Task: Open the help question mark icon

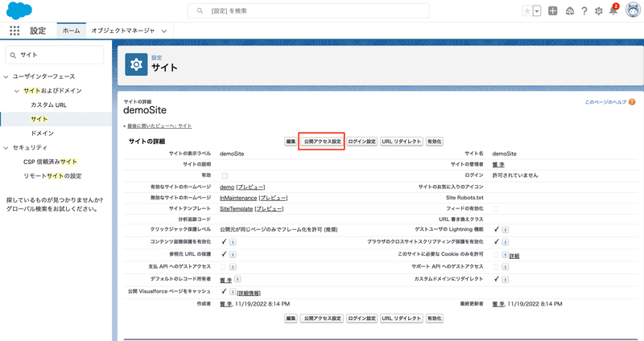Action: (x=584, y=11)
